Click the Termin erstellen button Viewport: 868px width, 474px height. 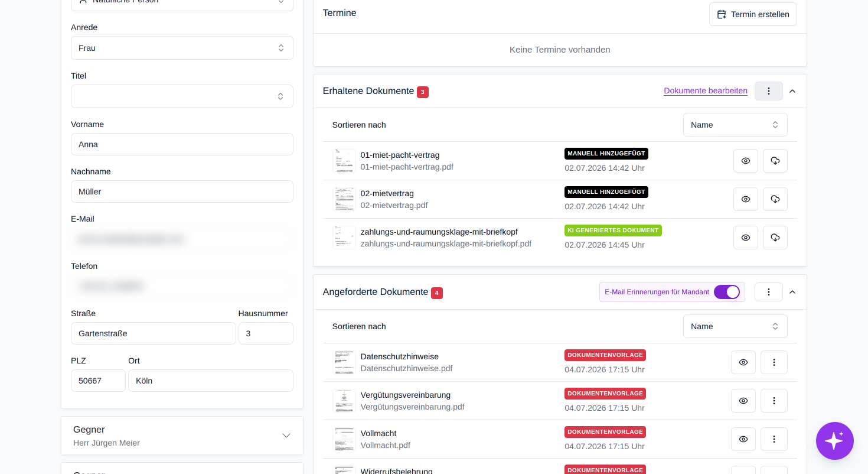tap(753, 14)
